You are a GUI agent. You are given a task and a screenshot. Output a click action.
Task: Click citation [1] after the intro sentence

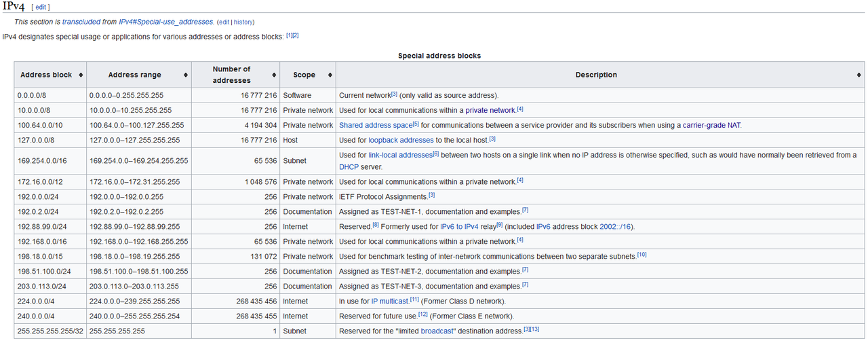click(x=289, y=34)
